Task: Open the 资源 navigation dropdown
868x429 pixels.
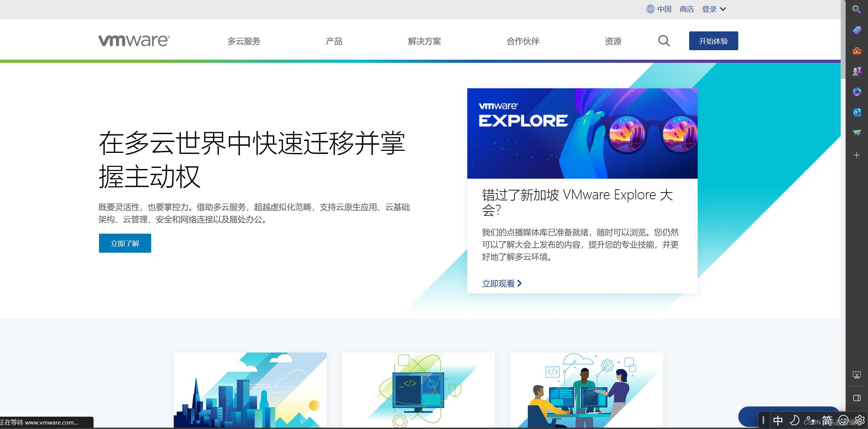Action: (613, 41)
